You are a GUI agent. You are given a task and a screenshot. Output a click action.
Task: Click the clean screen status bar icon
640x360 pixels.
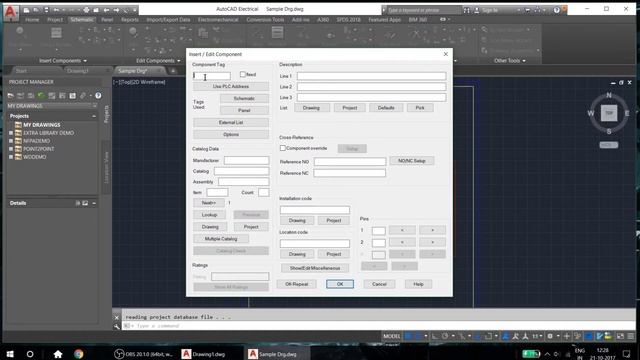(620, 336)
